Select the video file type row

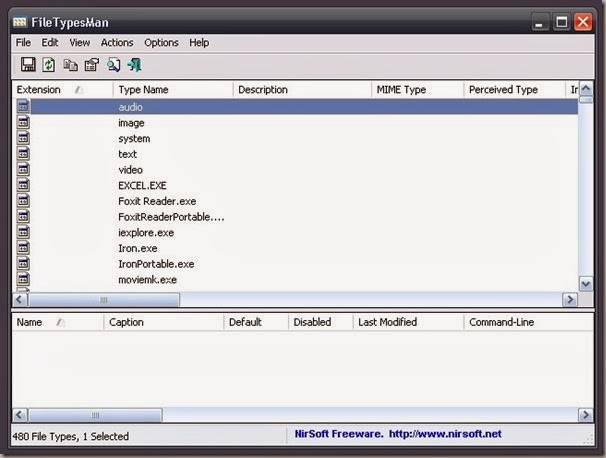297,170
